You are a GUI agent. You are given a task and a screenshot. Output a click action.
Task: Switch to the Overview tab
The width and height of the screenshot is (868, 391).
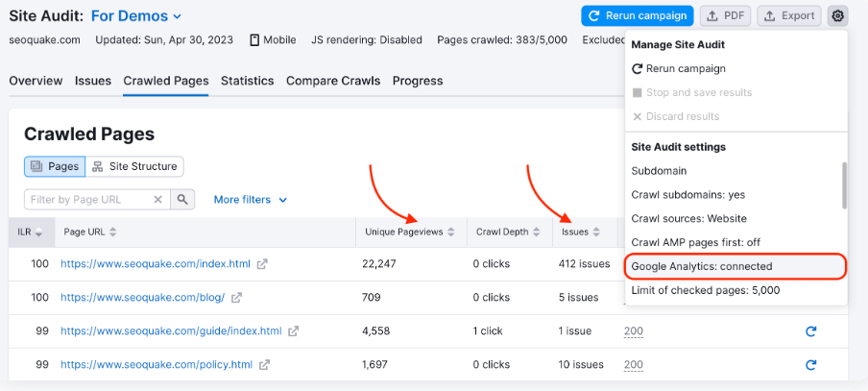point(36,81)
